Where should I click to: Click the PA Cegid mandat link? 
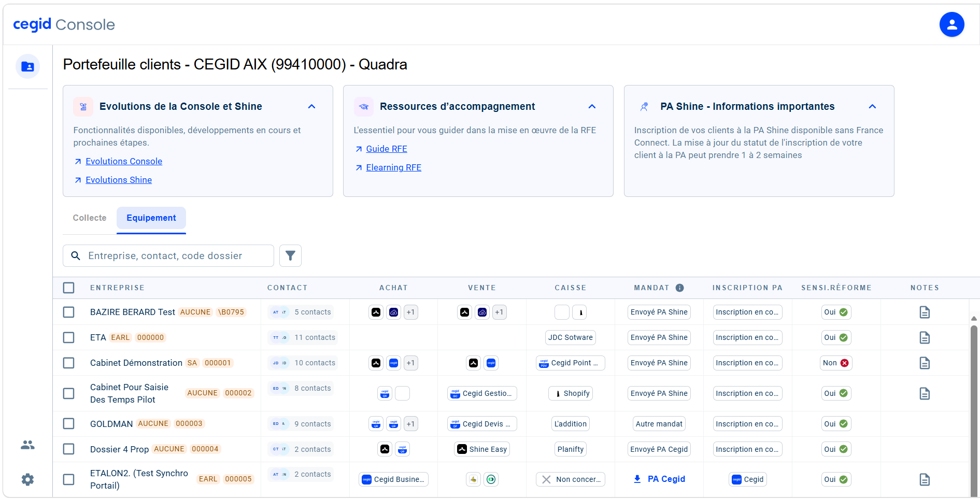(x=666, y=479)
